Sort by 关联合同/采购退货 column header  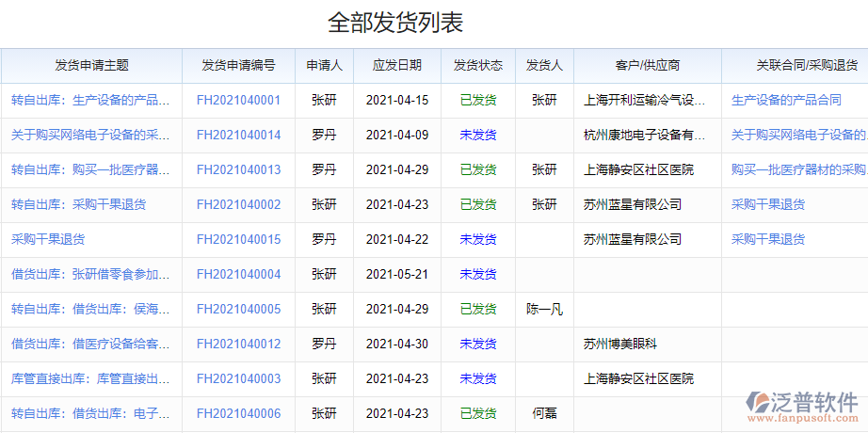click(807, 66)
